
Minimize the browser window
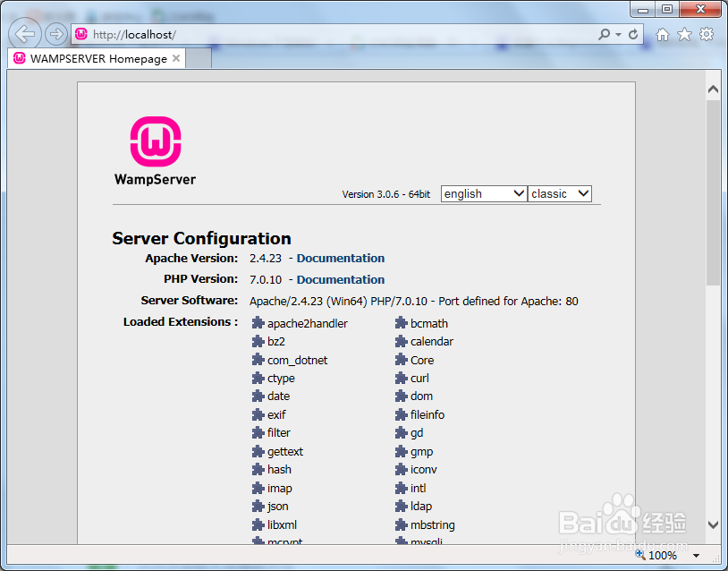[643, 9]
